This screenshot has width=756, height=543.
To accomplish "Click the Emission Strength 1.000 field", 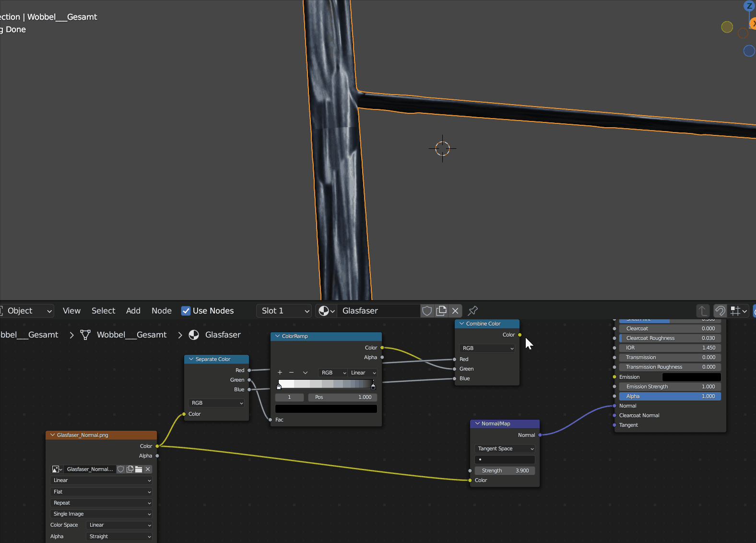I will [670, 386].
